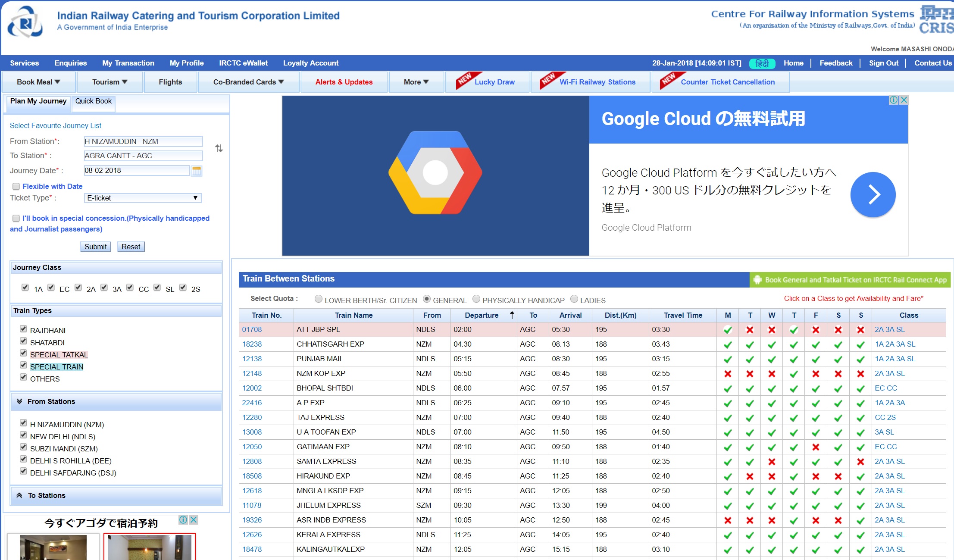Click red cross under Wednesday for train 12808

(x=772, y=462)
